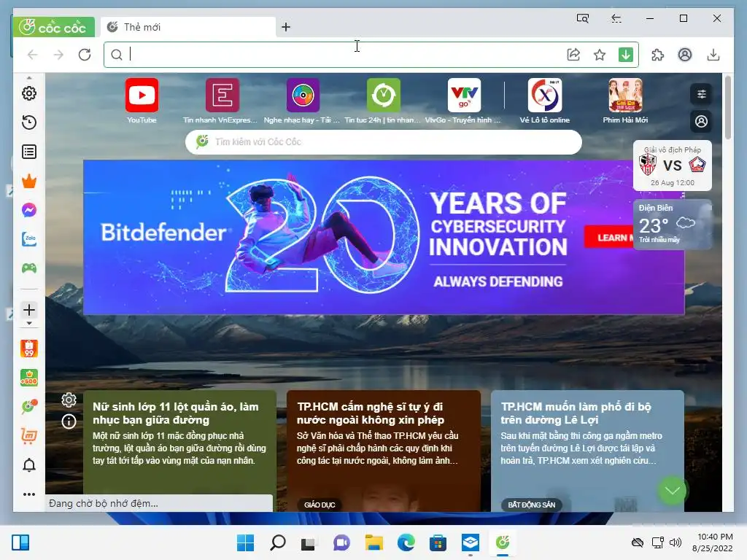747x560 pixels.
Task: Select the Thẻ mới tab
Action: click(x=188, y=27)
